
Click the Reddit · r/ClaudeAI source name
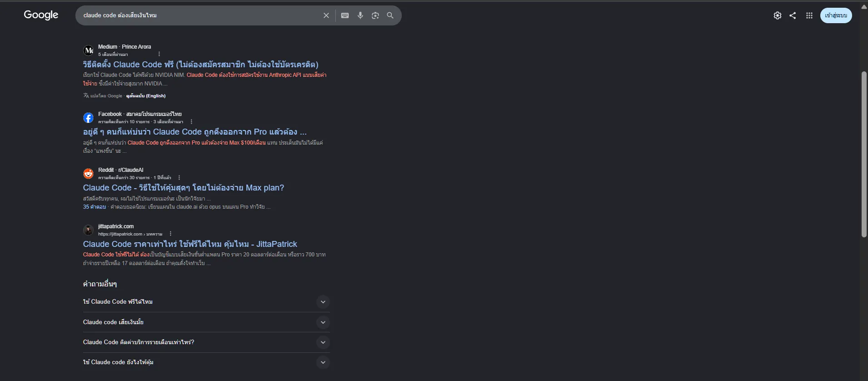coord(121,170)
